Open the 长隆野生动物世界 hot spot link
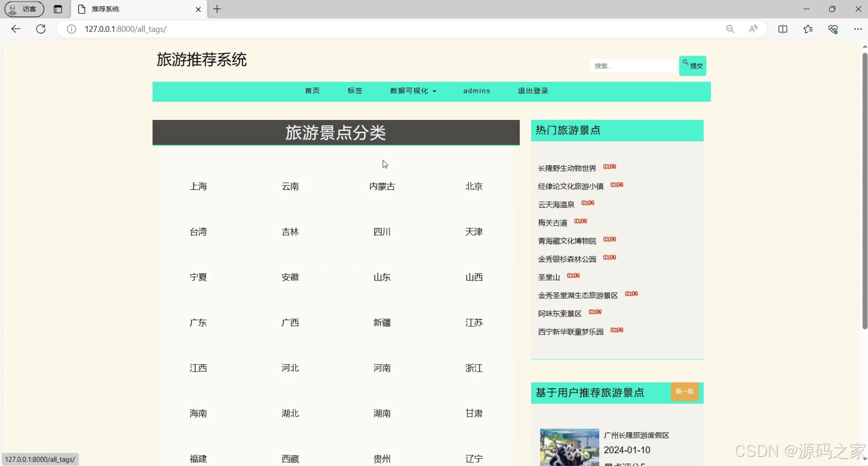This screenshot has width=868, height=466. click(567, 168)
